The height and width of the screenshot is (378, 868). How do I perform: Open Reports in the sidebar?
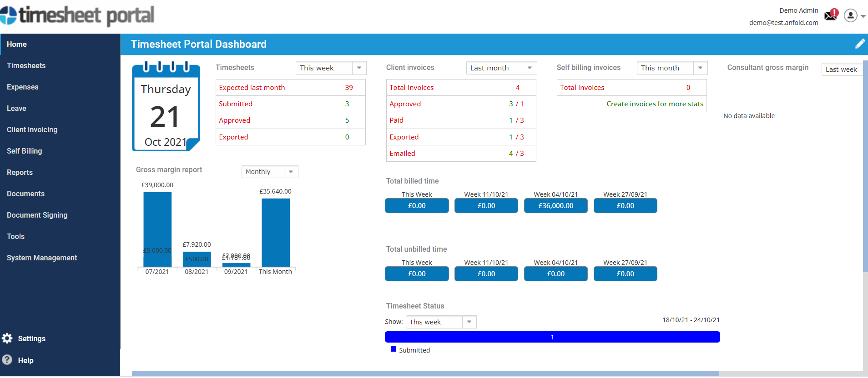click(60, 172)
